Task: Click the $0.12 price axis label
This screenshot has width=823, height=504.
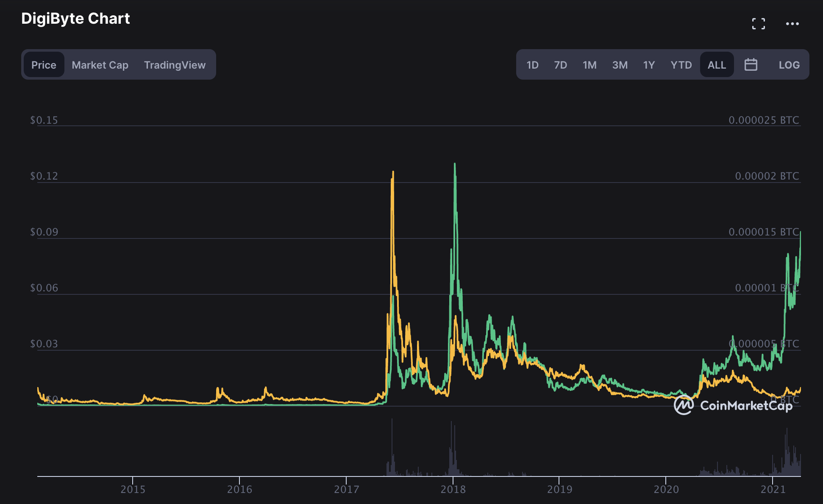Action: (44, 176)
